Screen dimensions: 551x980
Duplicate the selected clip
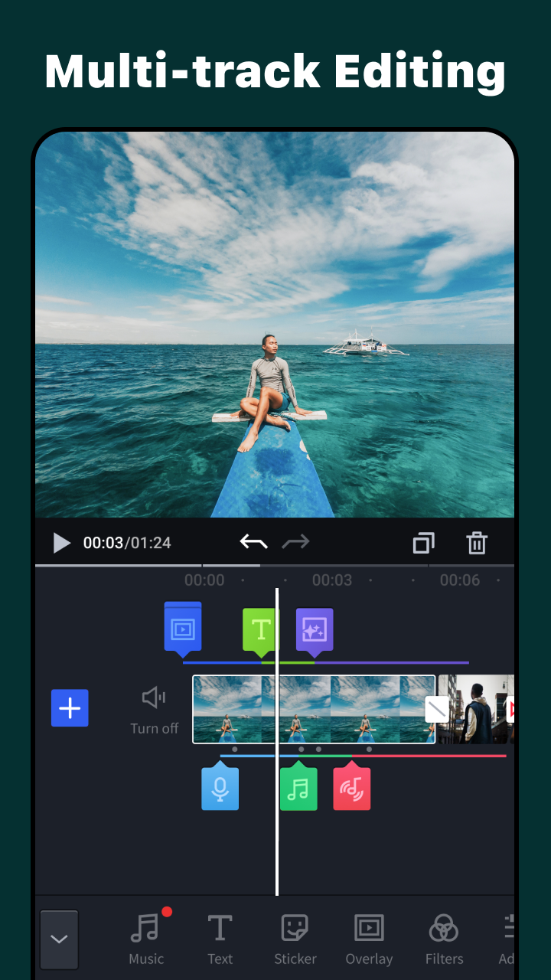(423, 543)
